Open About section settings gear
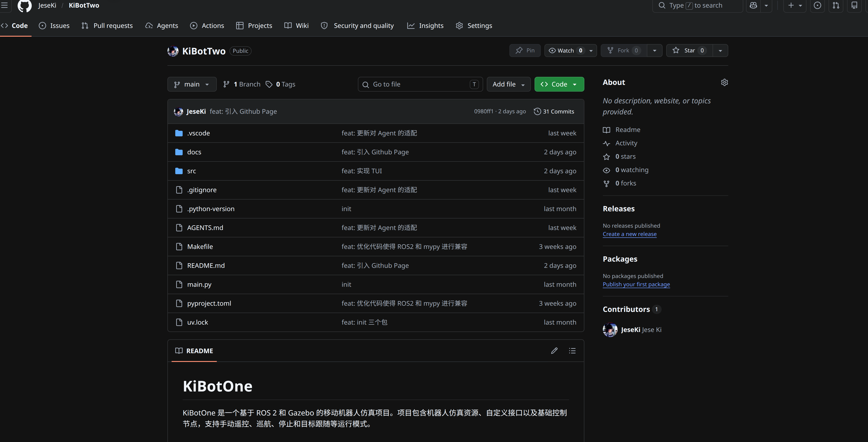The height and width of the screenshot is (442, 868). pyautogui.click(x=725, y=83)
